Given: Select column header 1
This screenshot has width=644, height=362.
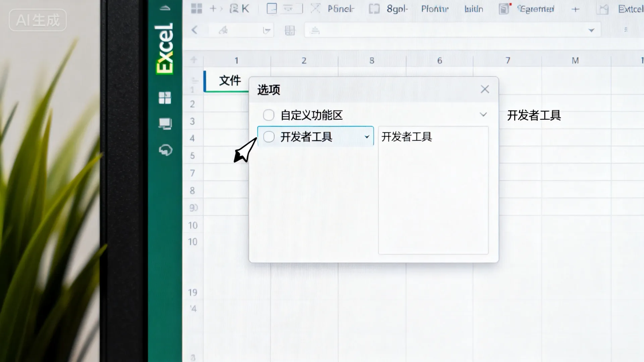Looking at the screenshot, I should click(236, 61).
